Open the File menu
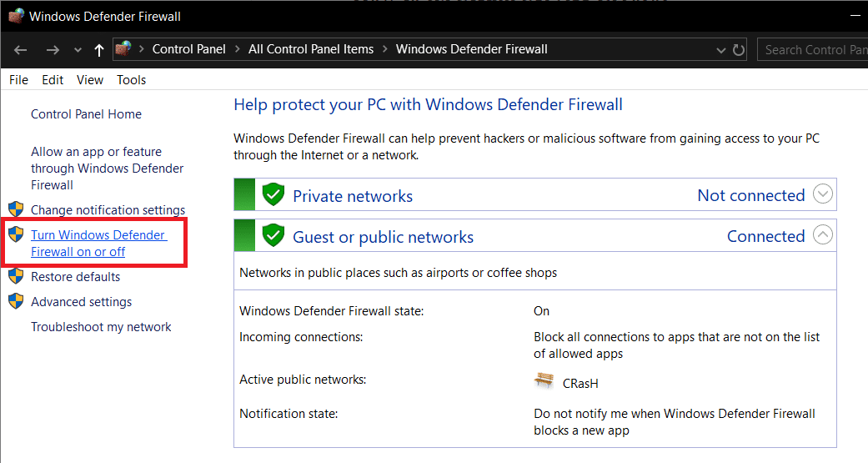868x463 pixels. pyautogui.click(x=18, y=80)
